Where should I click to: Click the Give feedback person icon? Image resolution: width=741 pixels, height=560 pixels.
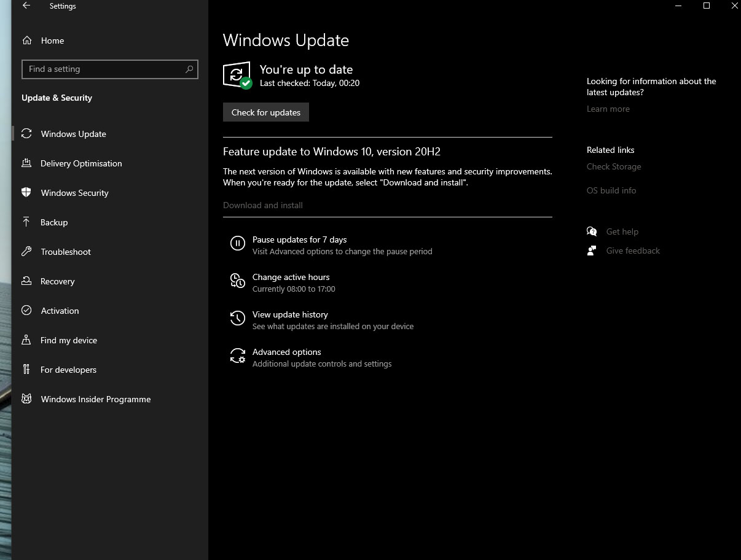pos(592,251)
